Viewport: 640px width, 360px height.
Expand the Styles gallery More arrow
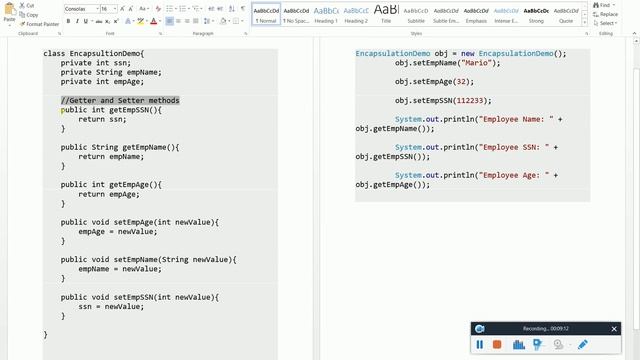point(584,23)
